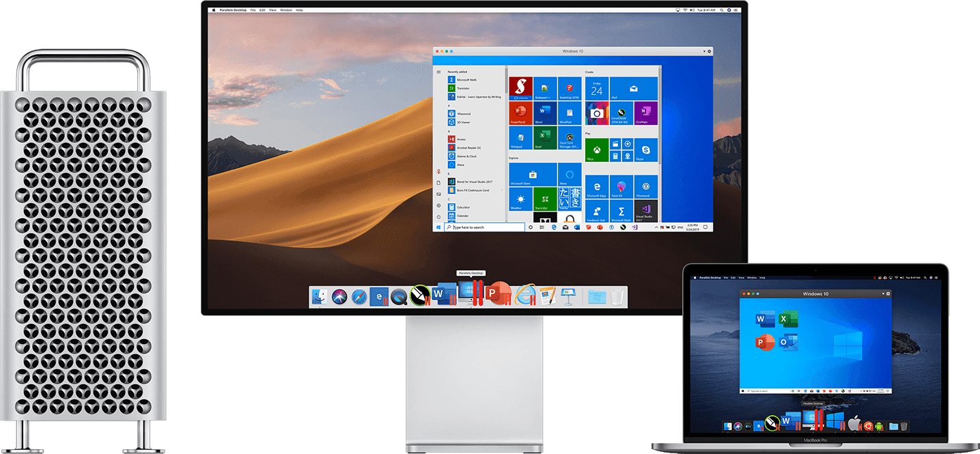Open Windows 10 VM settings gear on large monitor
The image size is (980, 454).
710,51
